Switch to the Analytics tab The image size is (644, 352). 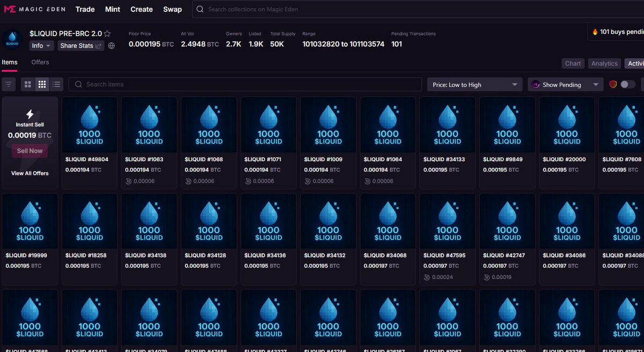pyautogui.click(x=604, y=63)
